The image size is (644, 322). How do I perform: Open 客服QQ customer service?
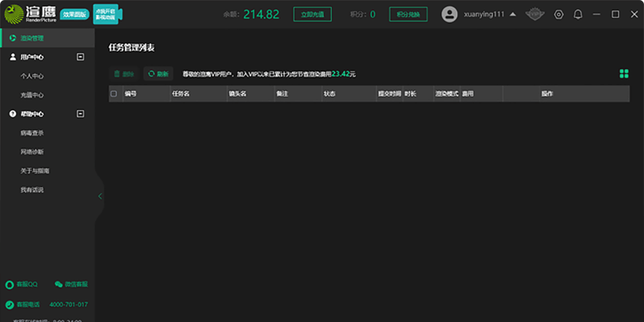23,284
